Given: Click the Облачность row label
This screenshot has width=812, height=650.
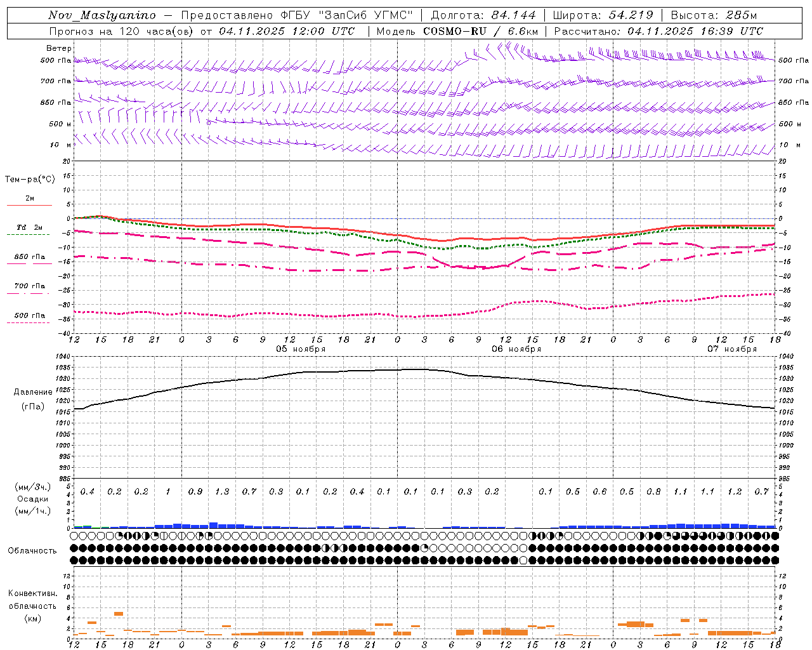Looking at the screenshot, I should (32, 551).
